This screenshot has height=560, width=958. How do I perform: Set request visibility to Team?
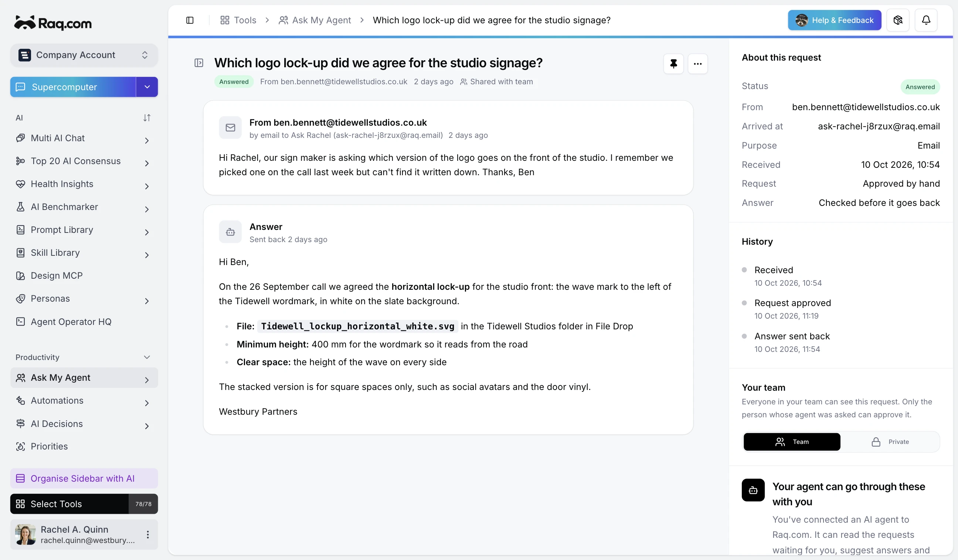(792, 442)
